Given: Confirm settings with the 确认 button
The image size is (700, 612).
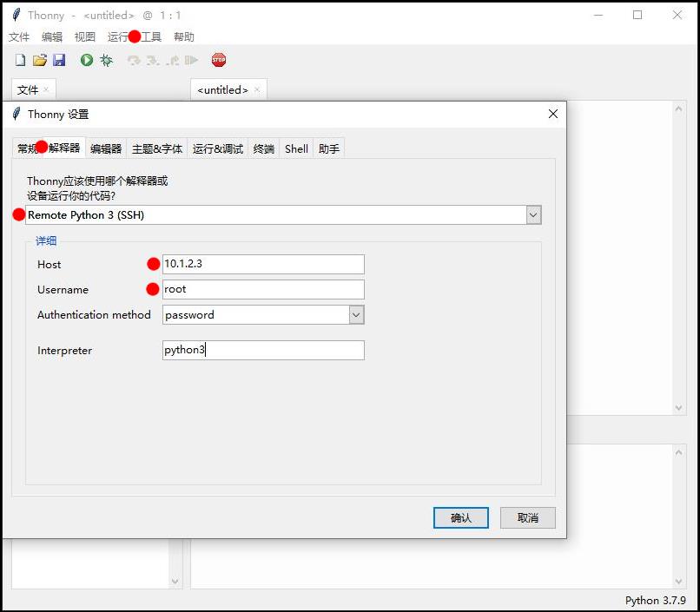Looking at the screenshot, I should tap(460, 518).
